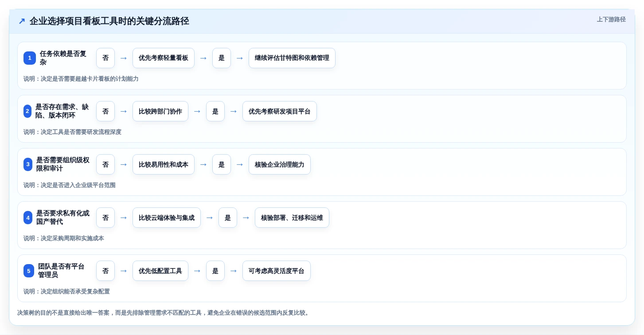Viewport: 644px width, 335px height.
Task: Click 是 in the 平台管理员 row
Action: [215, 271]
